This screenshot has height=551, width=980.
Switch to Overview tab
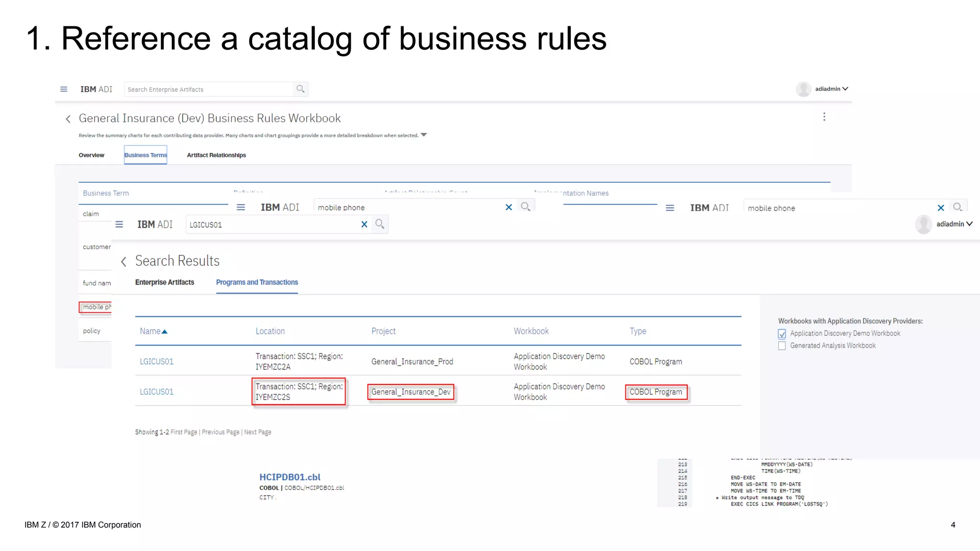91,155
